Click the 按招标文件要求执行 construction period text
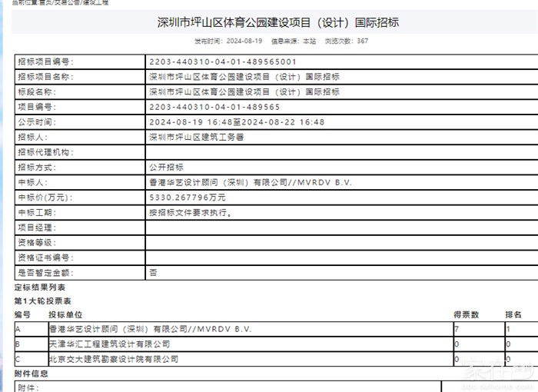 [189, 212]
